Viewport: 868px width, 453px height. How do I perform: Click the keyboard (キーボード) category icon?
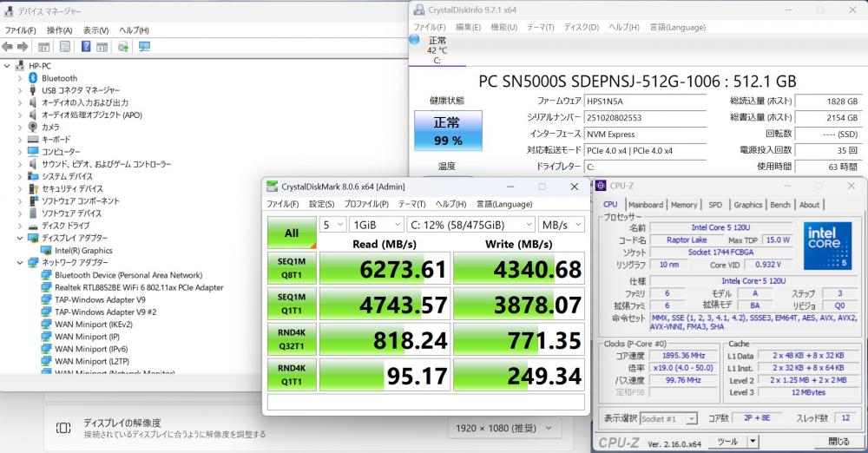pos(33,139)
